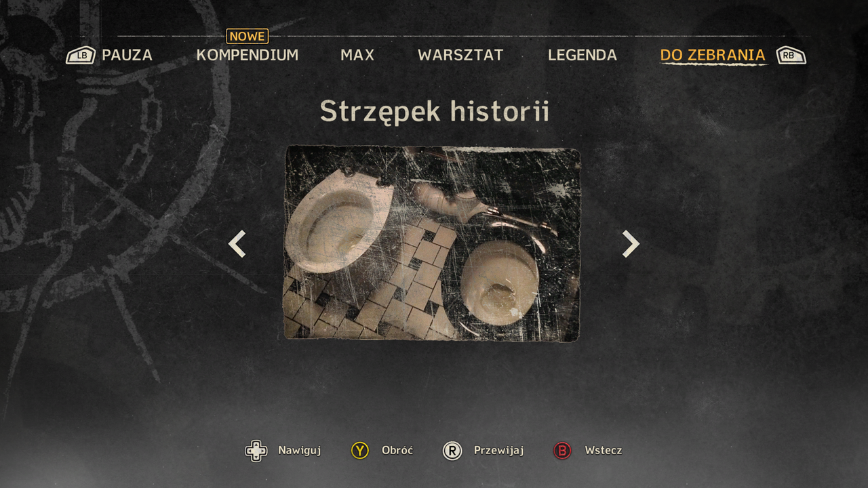
Task: Click the Nawiguj navigate label
Action: tap(299, 451)
